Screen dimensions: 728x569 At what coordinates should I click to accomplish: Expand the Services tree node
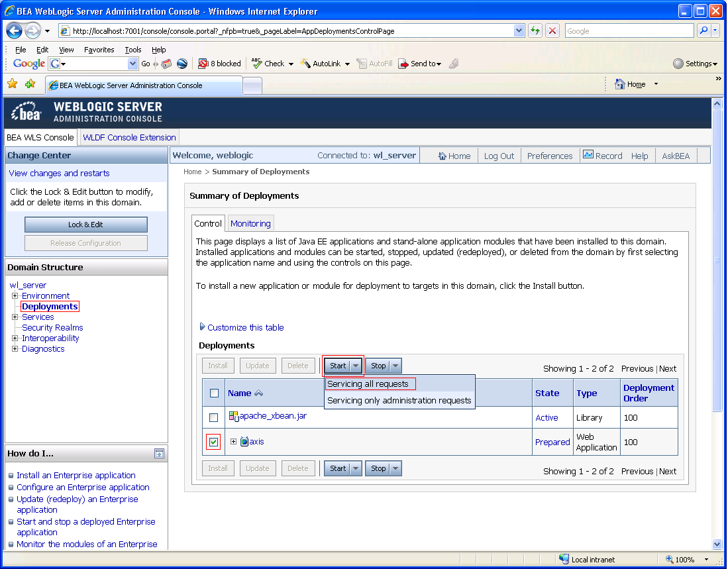[15, 317]
